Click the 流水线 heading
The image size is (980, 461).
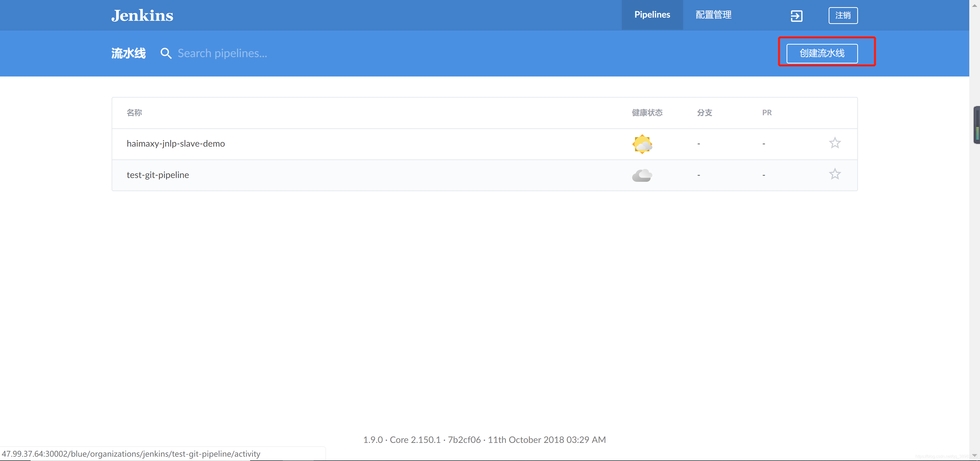pos(128,53)
